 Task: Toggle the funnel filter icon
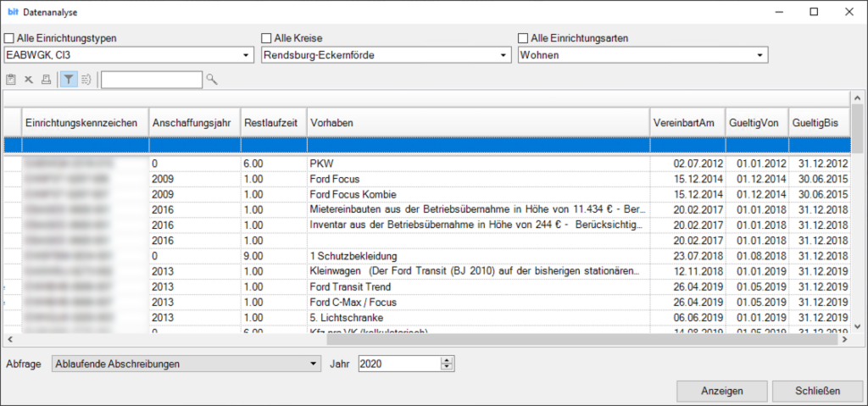coord(69,80)
